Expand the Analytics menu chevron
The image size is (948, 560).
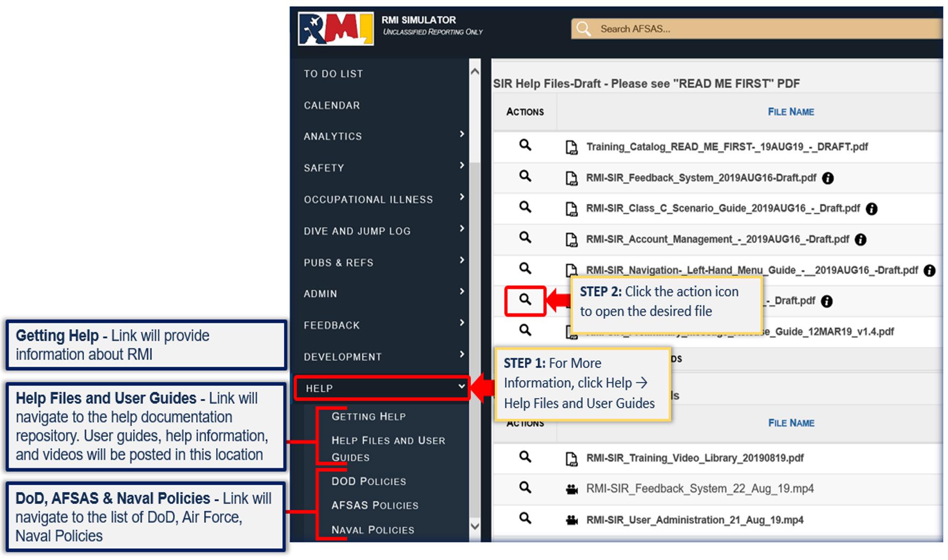(x=462, y=134)
